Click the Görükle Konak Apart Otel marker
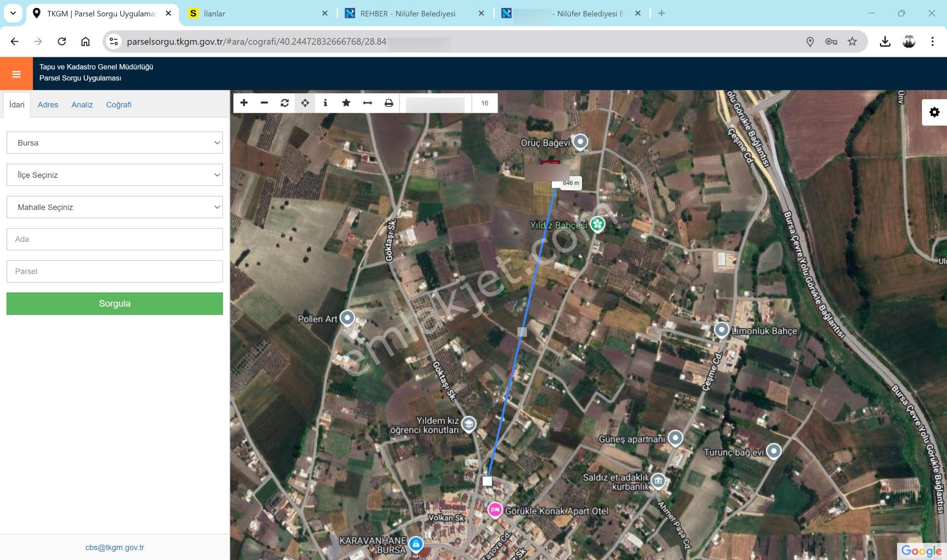The image size is (947, 560). (495, 510)
